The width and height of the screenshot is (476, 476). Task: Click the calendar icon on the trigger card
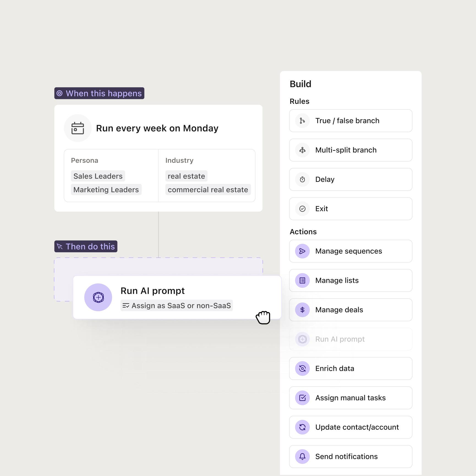(x=78, y=128)
